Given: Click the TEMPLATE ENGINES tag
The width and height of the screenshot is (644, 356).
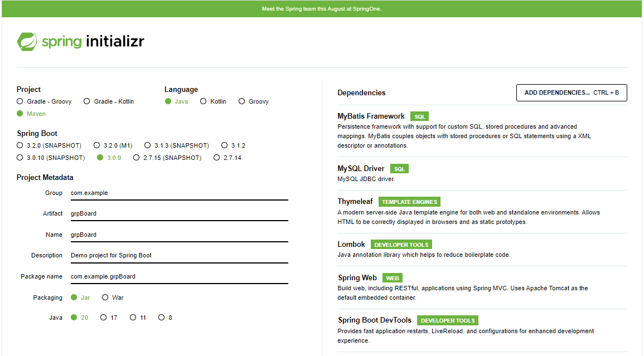Looking at the screenshot, I should [409, 202].
